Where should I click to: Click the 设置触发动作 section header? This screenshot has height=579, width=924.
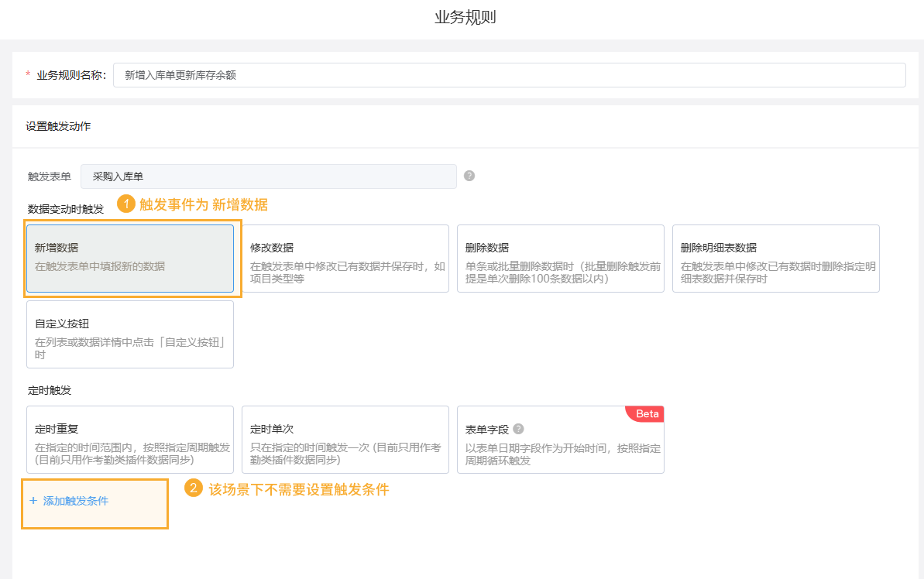tap(58, 126)
